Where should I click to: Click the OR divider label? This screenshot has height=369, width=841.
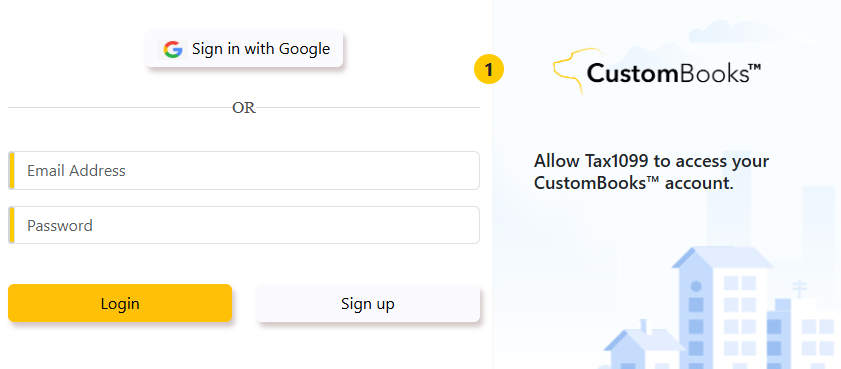(x=244, y=108)
